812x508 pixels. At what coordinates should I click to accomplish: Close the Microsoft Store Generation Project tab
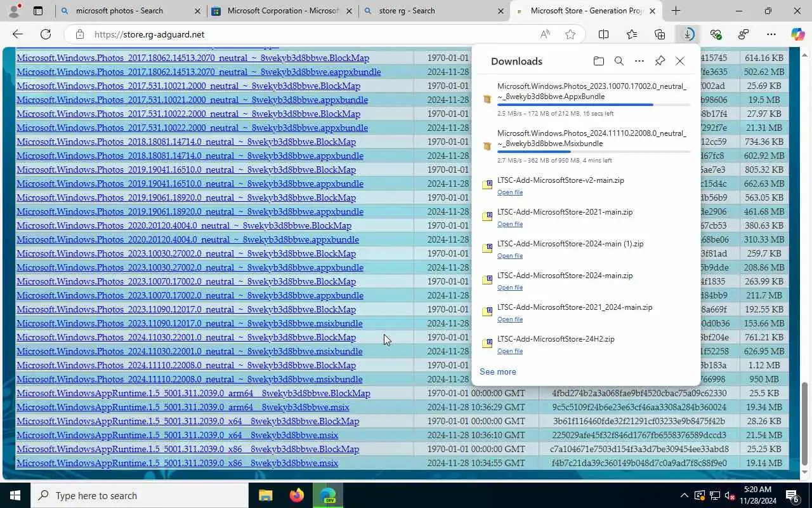[652, 11]
